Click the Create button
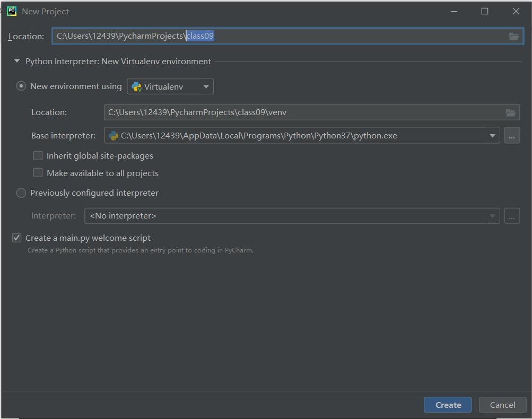 448,405
